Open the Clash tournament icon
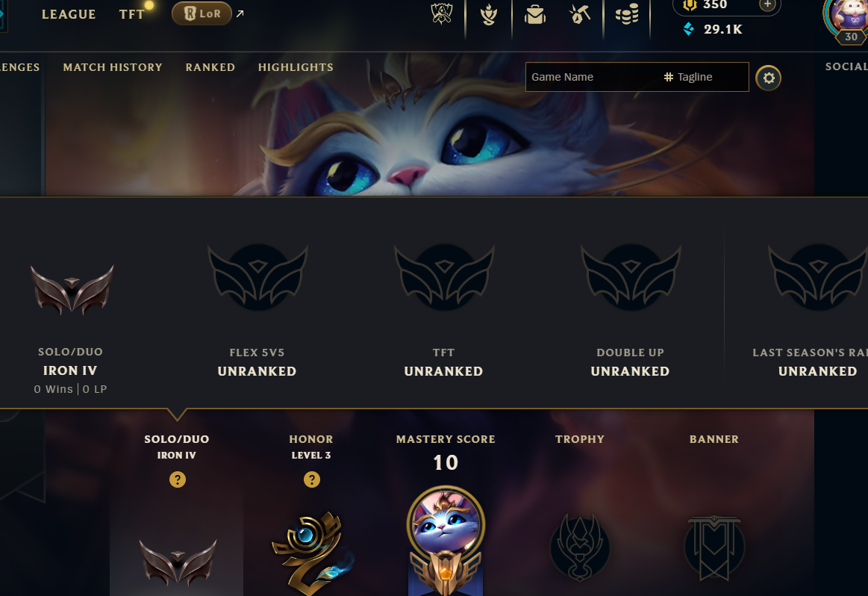Screen dimensions: 868x596 click(x=442, y=14)
